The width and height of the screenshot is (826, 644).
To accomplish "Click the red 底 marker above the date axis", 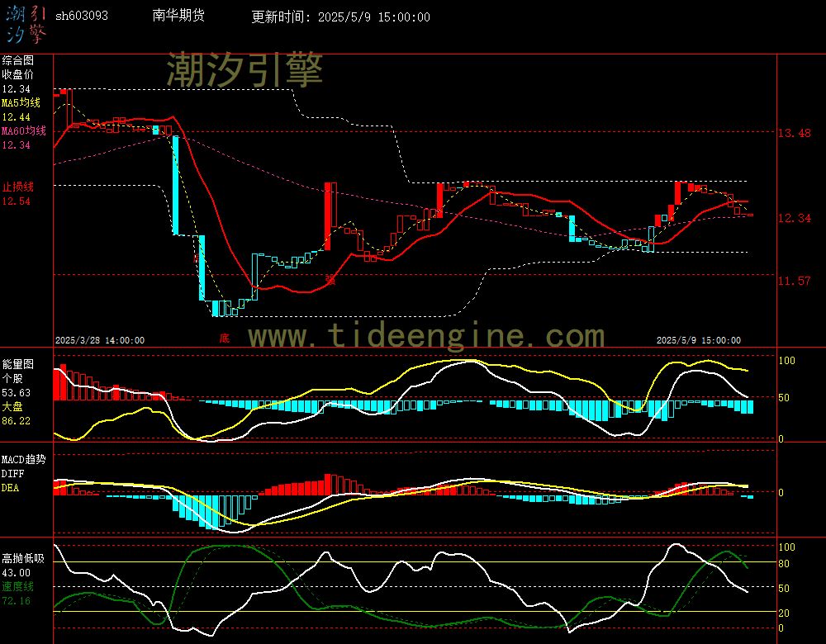I will click(225, 338).
